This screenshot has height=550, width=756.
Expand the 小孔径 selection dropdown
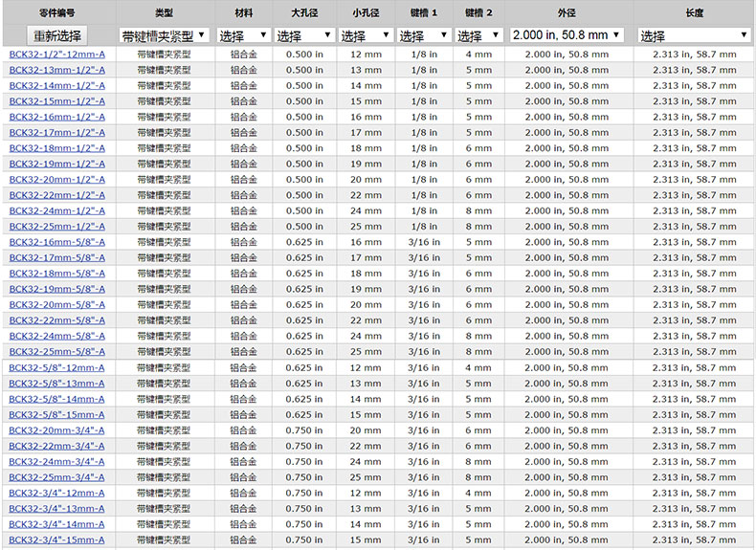pyautogui.click(x=366, y=35)
